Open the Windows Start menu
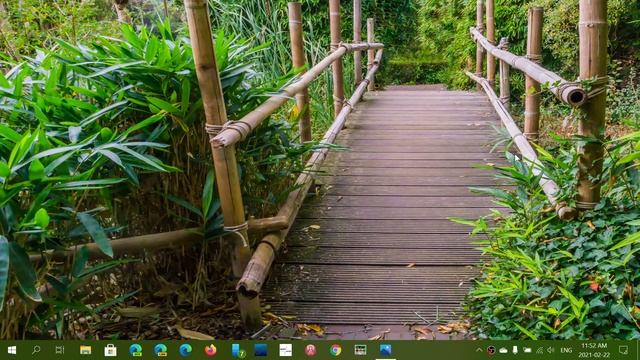Viewport: 640px width, 360px height. tap(12, 350)
